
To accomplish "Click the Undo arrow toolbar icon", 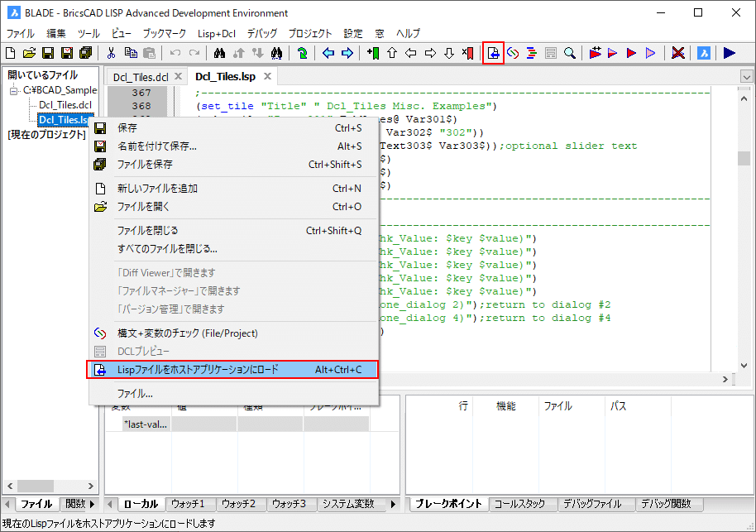I will pyautogui.click(x=175, y=53).
